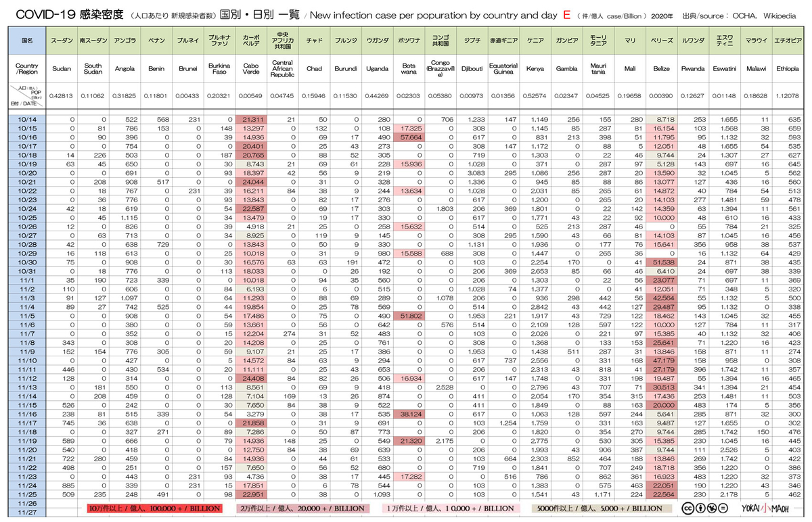The image size is (812, 522).
Task: Click the Creative Commons CC license icon
Action: tap(688, 508)
